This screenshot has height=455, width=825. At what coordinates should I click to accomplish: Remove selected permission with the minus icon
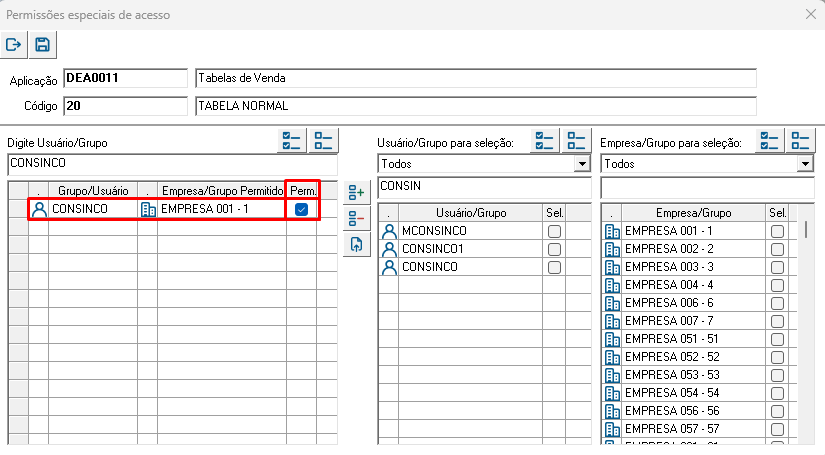click(x=357, y=218)
